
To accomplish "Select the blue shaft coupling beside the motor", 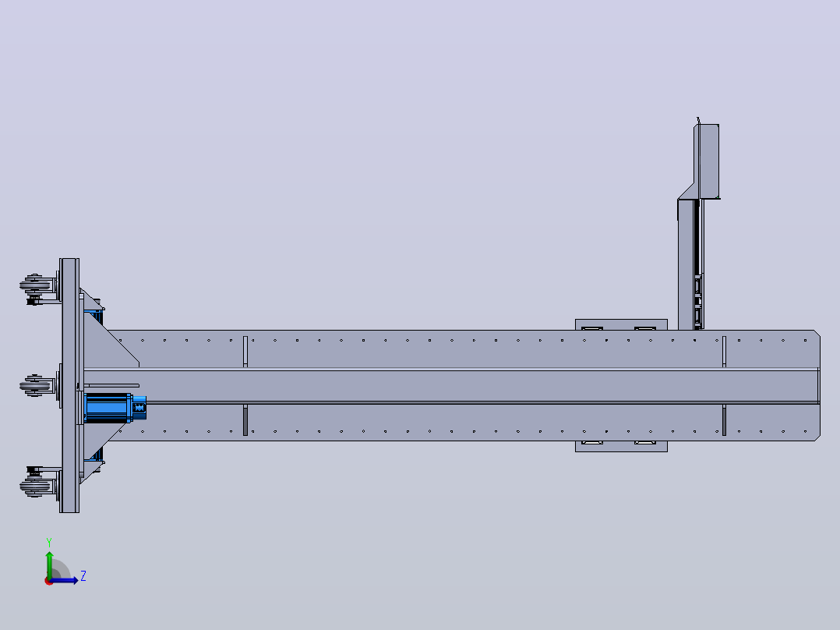I will coord(139,408).
